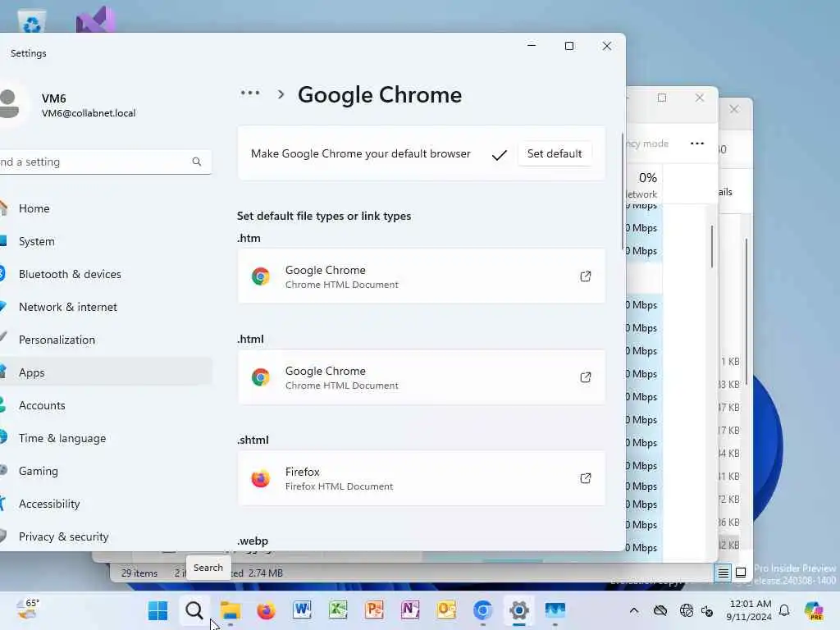Click the 29 items status text

139,573
